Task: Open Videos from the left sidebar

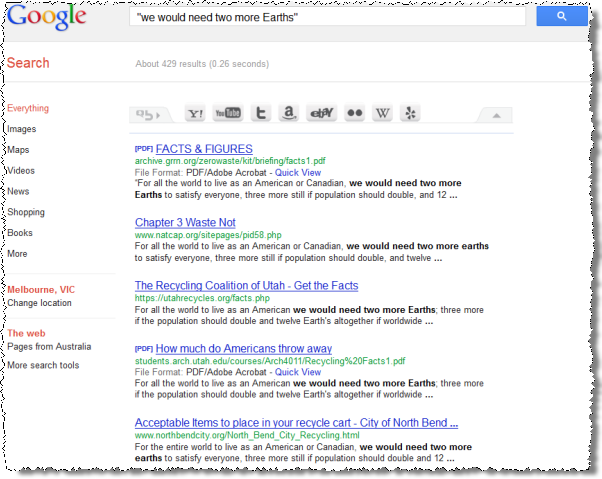Action: 21,170
